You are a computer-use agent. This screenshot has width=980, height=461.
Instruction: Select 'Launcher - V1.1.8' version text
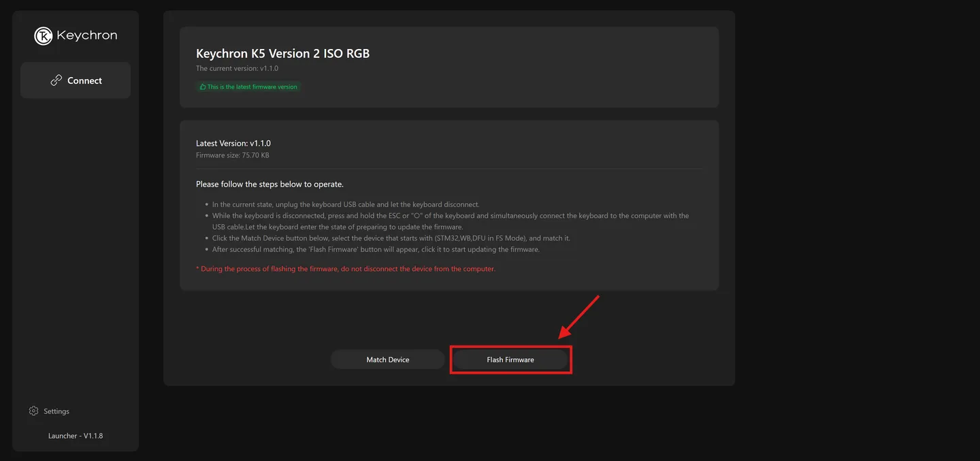coord(76,436)
